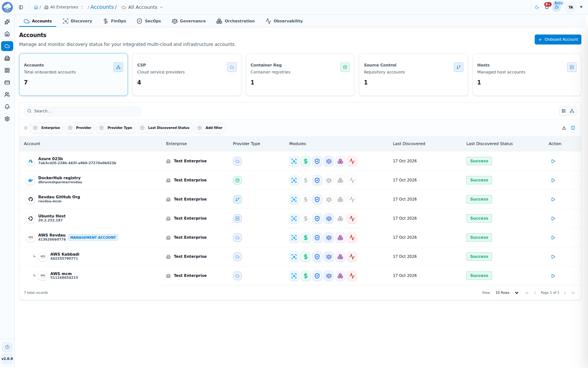This screenshot has height=368, width=588.
Task: Toggle the sidebar panel collapse button
Action: (21, 7)
